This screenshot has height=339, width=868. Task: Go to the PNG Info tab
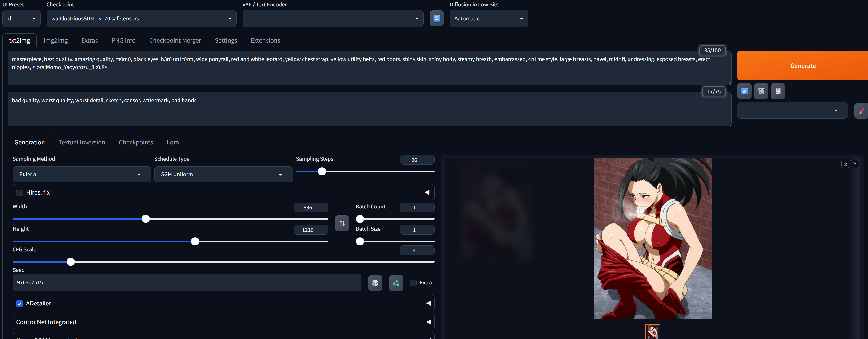123,40
